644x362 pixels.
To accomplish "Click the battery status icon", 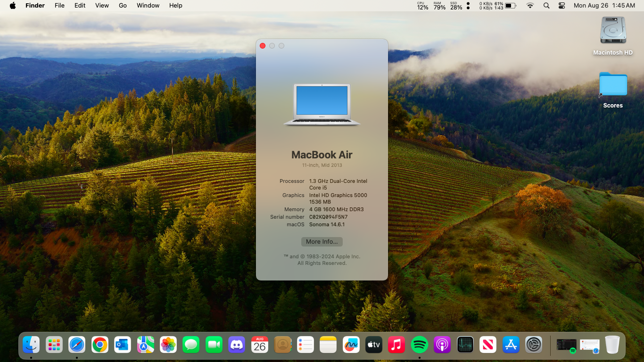I will [511, 6].
